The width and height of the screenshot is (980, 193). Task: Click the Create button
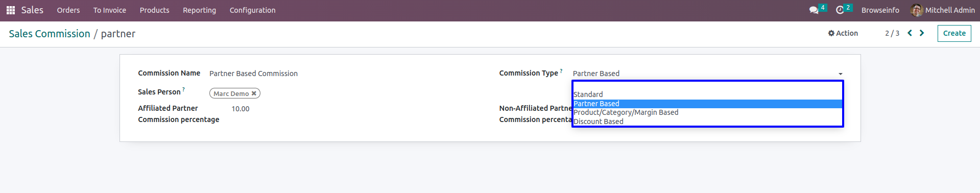(954, 33)
